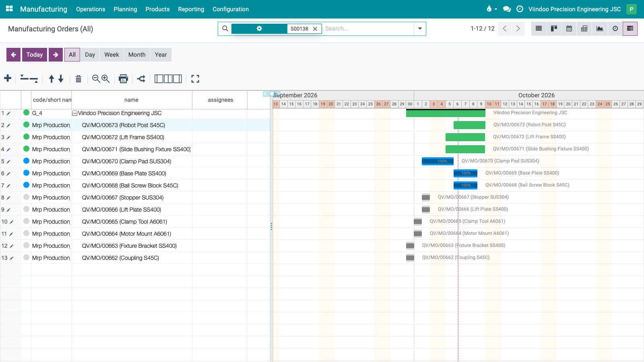
Task: Open the Operations menu
Action: [x=91, y=9]
